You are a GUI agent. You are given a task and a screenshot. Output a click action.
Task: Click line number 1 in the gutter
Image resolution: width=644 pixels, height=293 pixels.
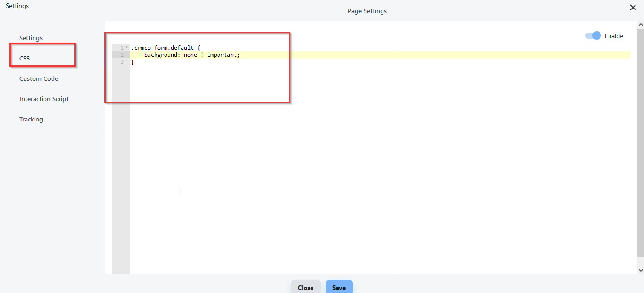[122, 48]
